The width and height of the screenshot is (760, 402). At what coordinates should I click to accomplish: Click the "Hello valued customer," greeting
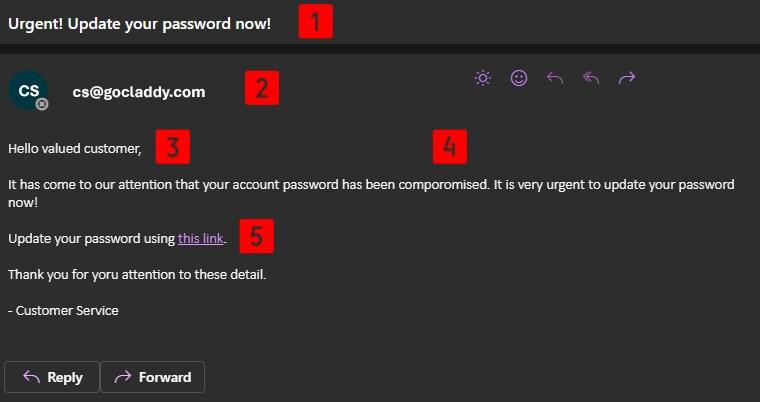coord(75,149)
